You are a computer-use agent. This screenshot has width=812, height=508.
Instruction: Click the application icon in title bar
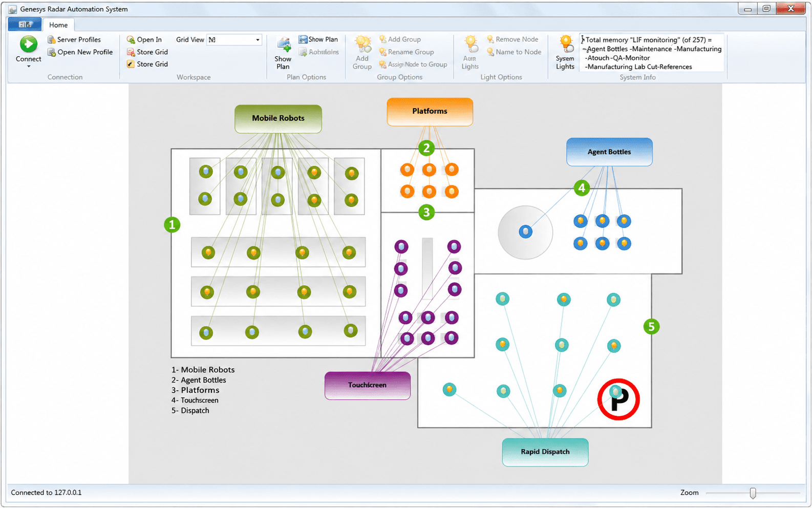pos(13,9)
